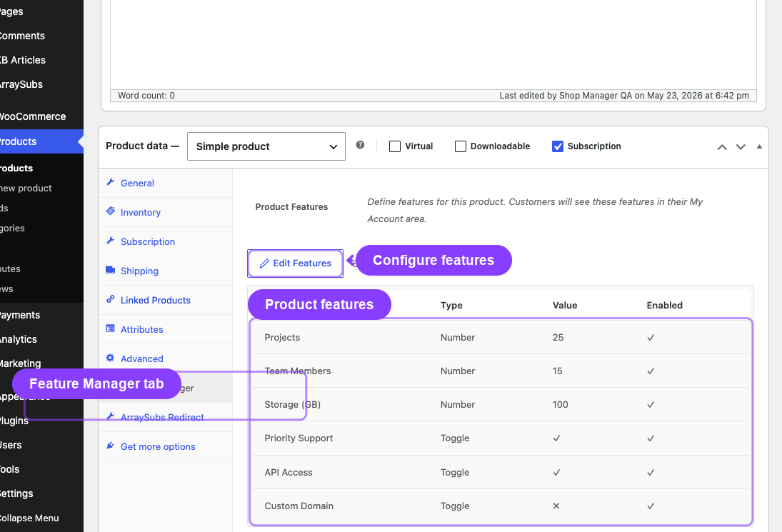Open the Get more options tab
Image resolution: width=782 pixels, height=532 pixels.
[x=165, y=447]
